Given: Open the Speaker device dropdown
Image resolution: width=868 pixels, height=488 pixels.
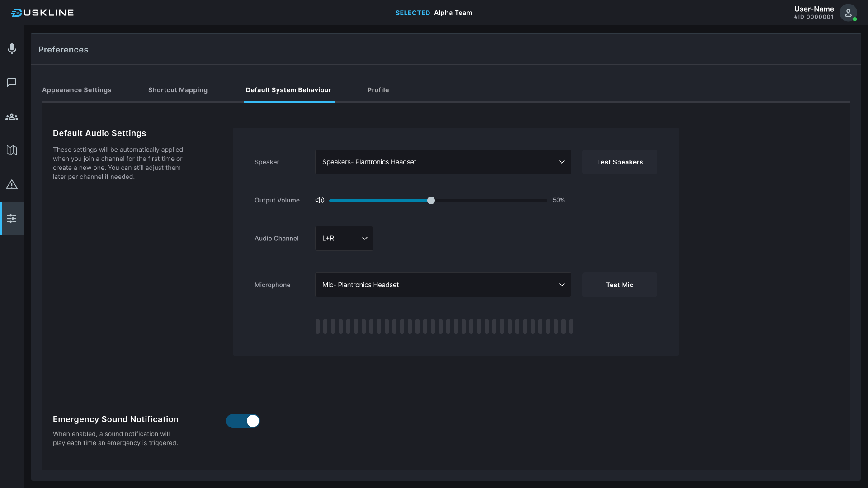Looking at the screenshot, I should 443,162.
